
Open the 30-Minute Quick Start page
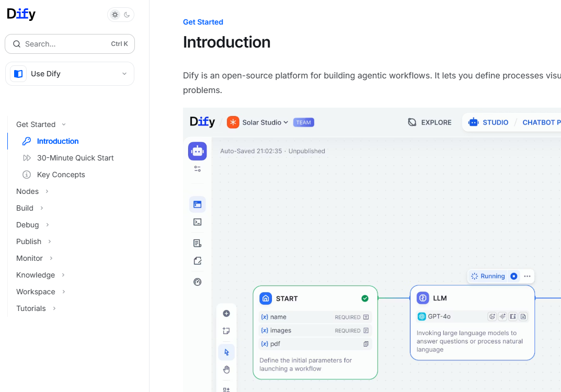(x=75, y=158)
